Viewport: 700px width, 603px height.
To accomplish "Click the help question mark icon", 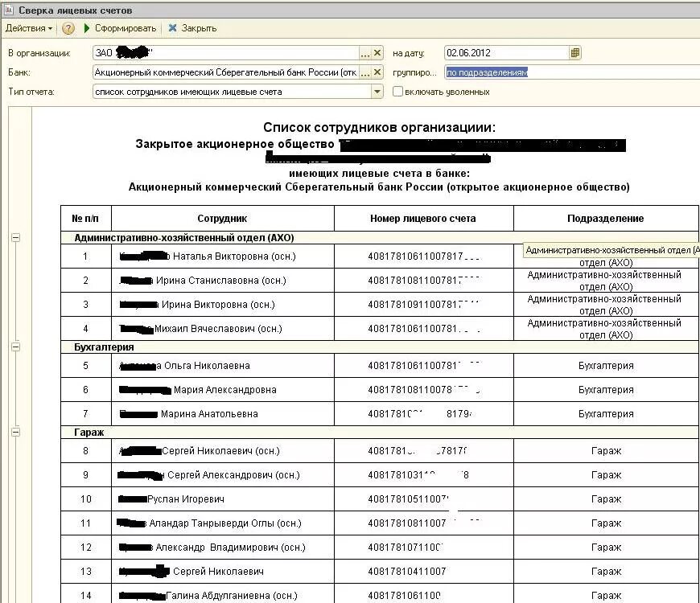I will [x=68, y=29].
